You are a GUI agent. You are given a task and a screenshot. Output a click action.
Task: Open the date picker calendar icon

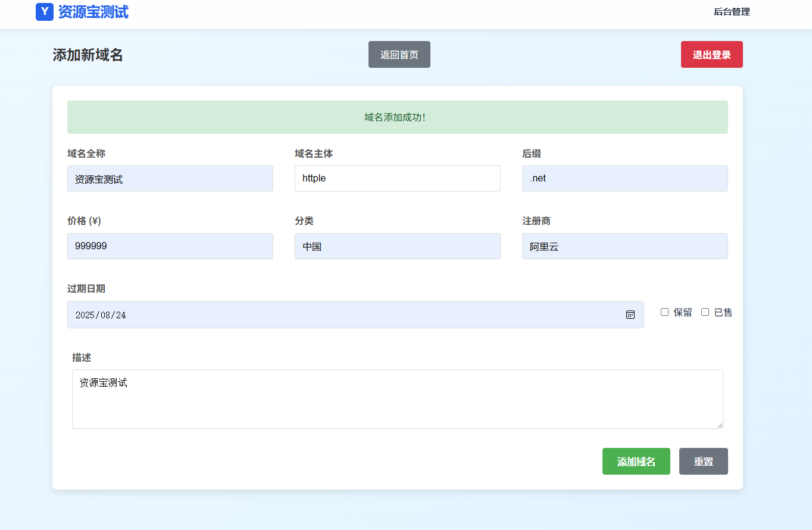point(630,315)
